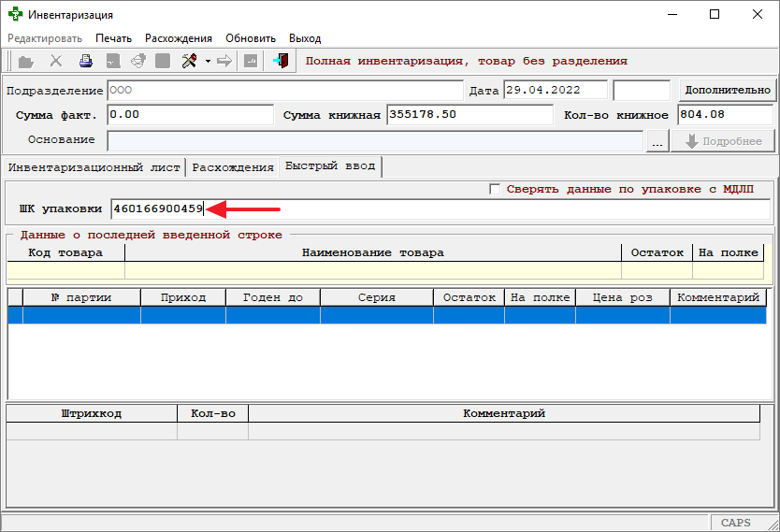
Task: Click the envelope icon in toolbar
Action: coord(137,62)
